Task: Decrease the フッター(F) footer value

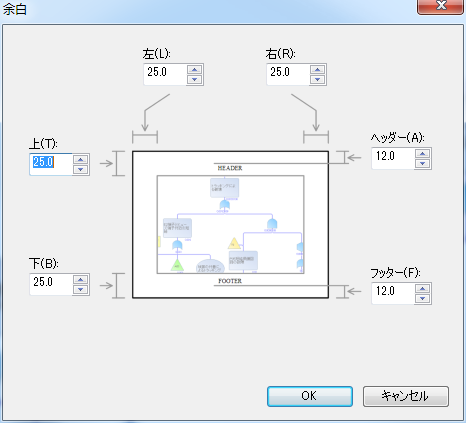Action: pyautogui.click(x=422, y=298)
